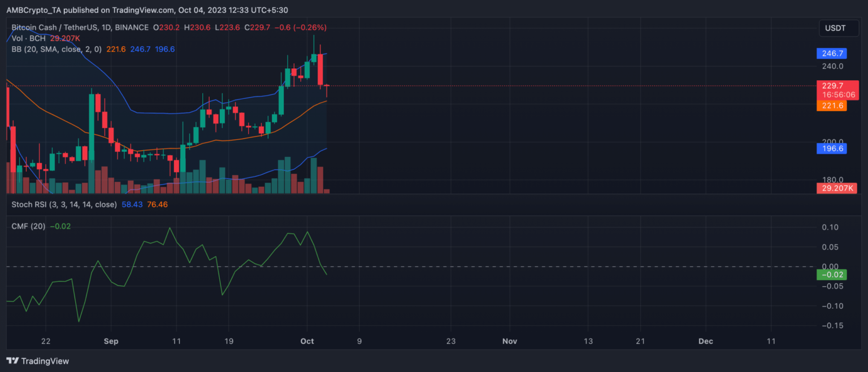Select the Vol · BCH indicator legend
Image resolution: width=868 pixels, height=372 pixels.
29,38
